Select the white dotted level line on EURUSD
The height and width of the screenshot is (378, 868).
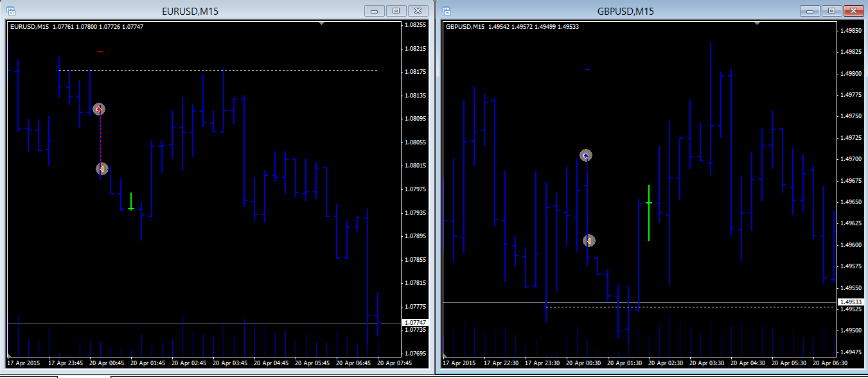click(218, 70)
